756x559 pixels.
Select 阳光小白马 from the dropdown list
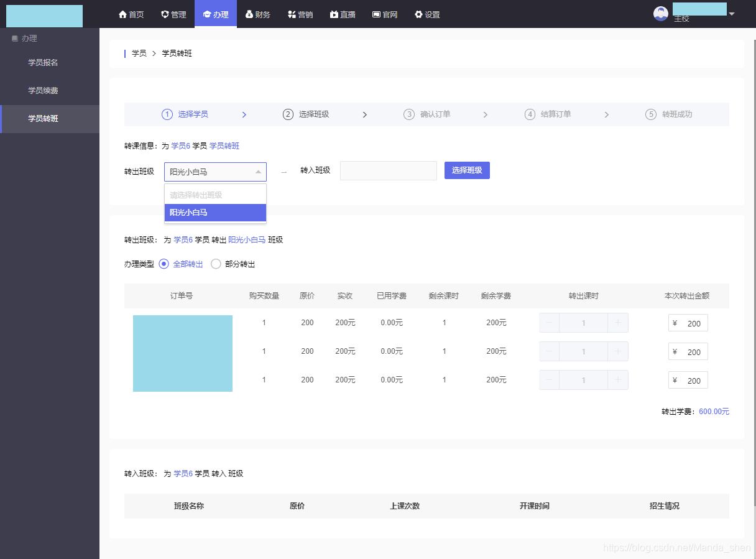[x=215, y=213]
